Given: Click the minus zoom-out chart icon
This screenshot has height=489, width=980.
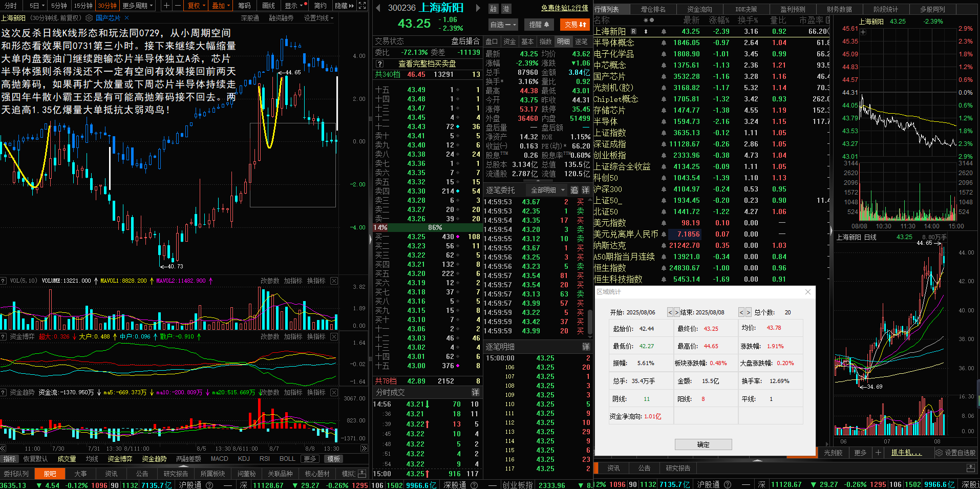Looking at the screenshot, I should pyautogui.click(x=178, y=6).
